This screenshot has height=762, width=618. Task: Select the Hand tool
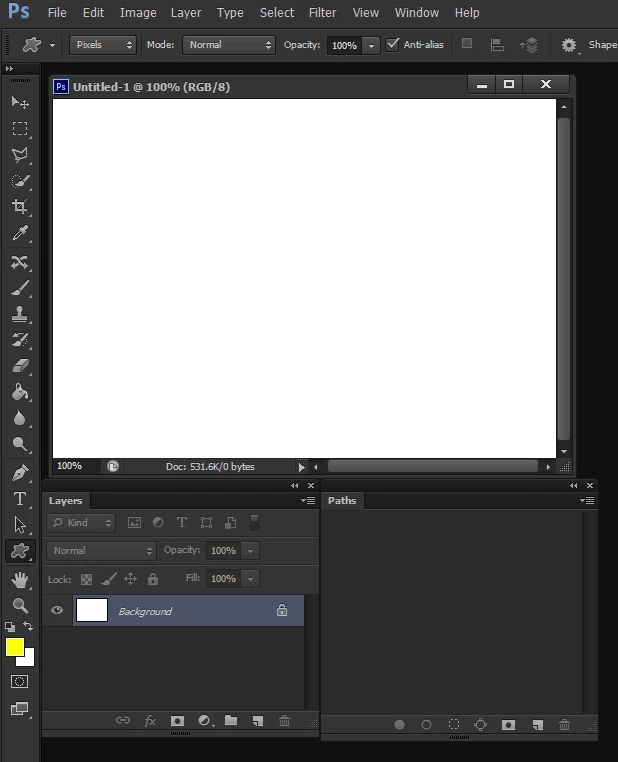pos(20,579)
